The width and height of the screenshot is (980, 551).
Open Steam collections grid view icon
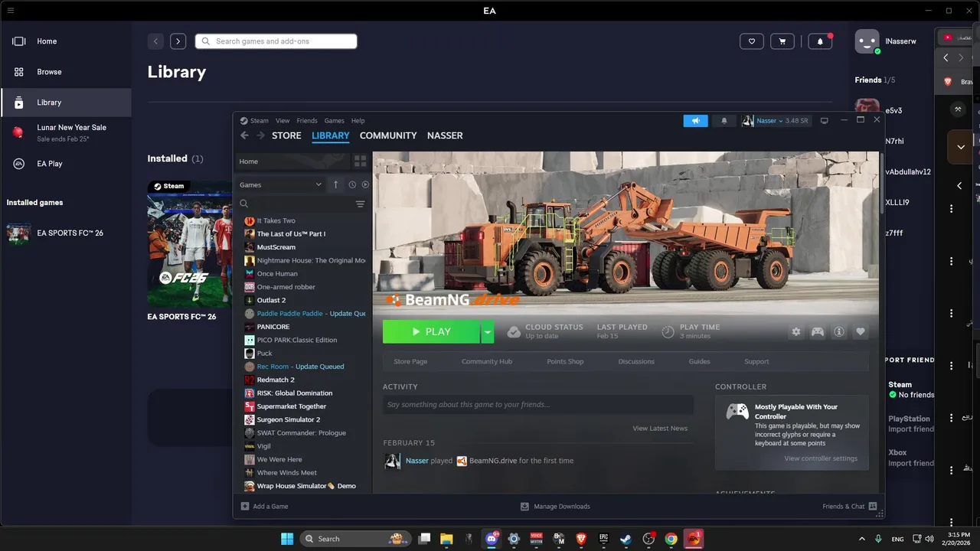(x=360, y=161)
